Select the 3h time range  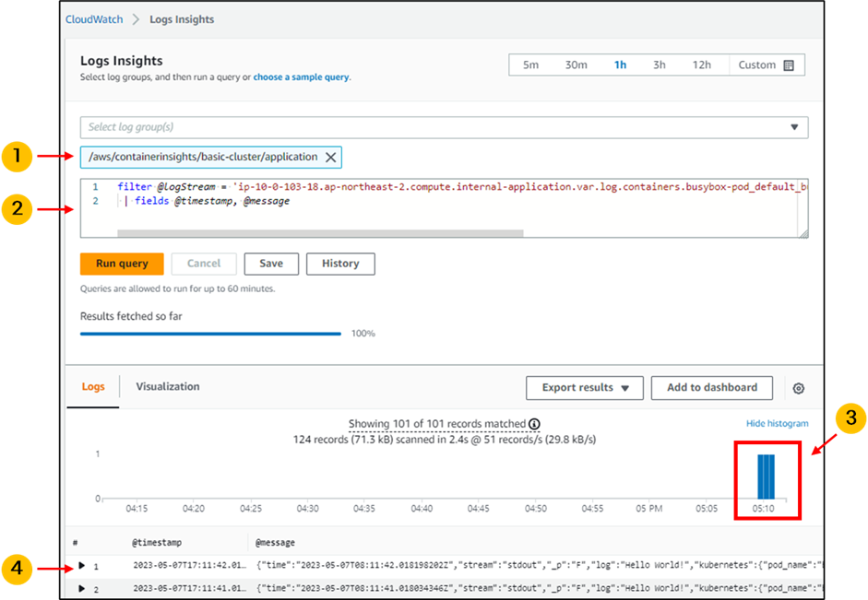(659, 65)
